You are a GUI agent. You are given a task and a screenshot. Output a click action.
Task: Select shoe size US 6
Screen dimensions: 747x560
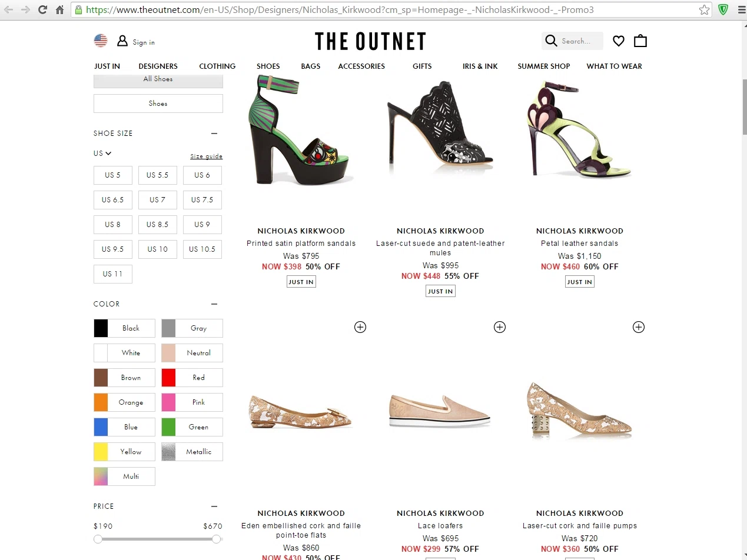click(202, 175)
